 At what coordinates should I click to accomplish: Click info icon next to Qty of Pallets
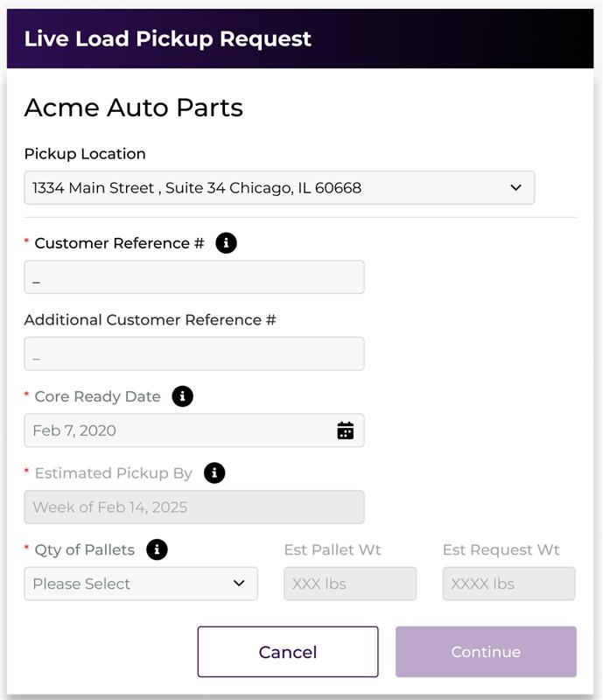click(x=157, y=550)
